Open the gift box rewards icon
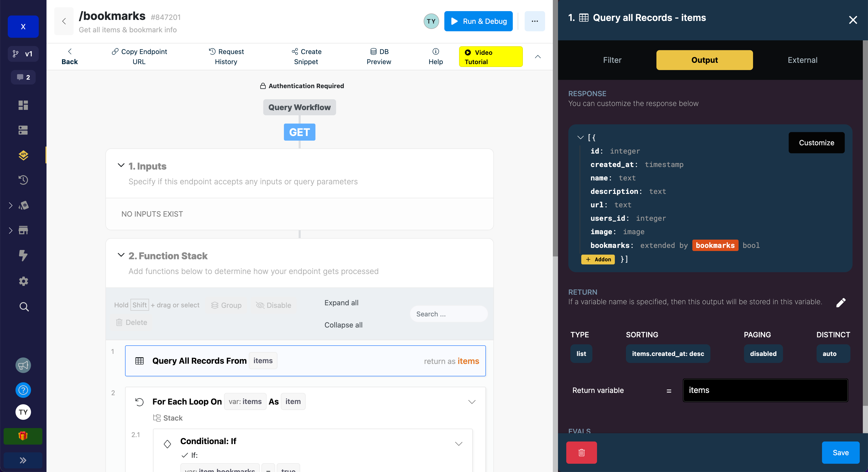This screenshot has width=868, height=472. click(x=23, y=436)
